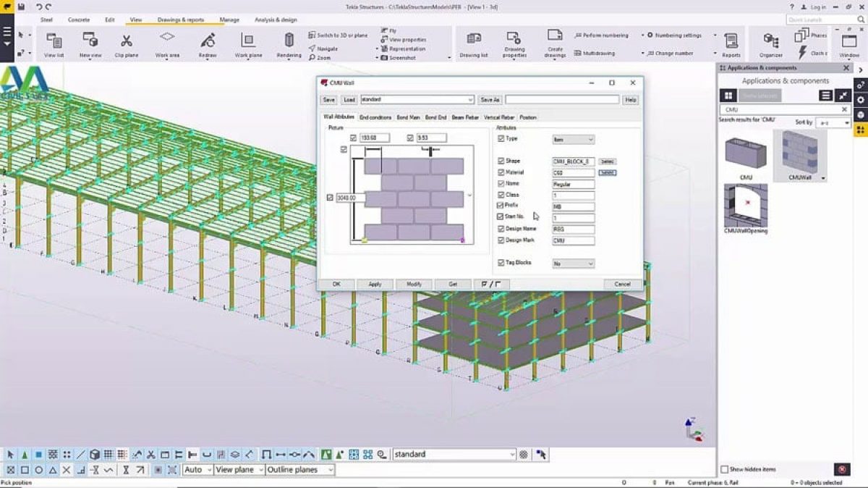Click the circle snap icon in bottom toolbar

pos(39,470)
